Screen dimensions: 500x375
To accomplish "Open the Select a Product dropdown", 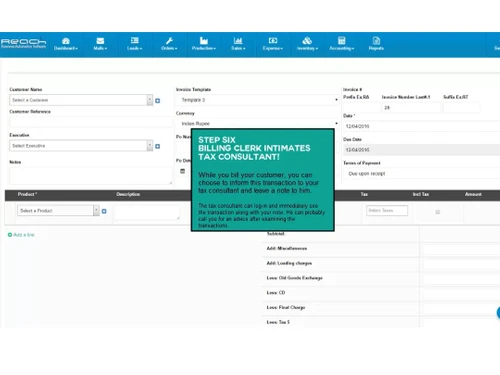I will [58, 210].
